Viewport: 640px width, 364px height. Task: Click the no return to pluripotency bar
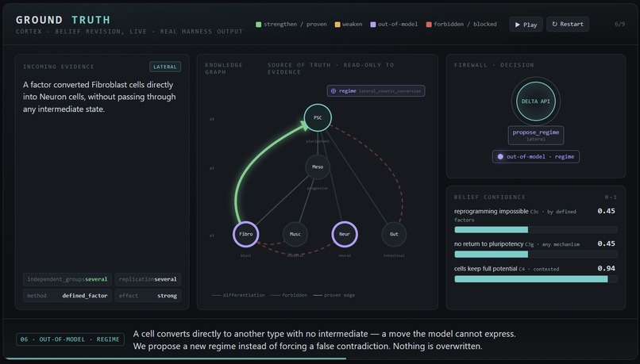point(535,255)
